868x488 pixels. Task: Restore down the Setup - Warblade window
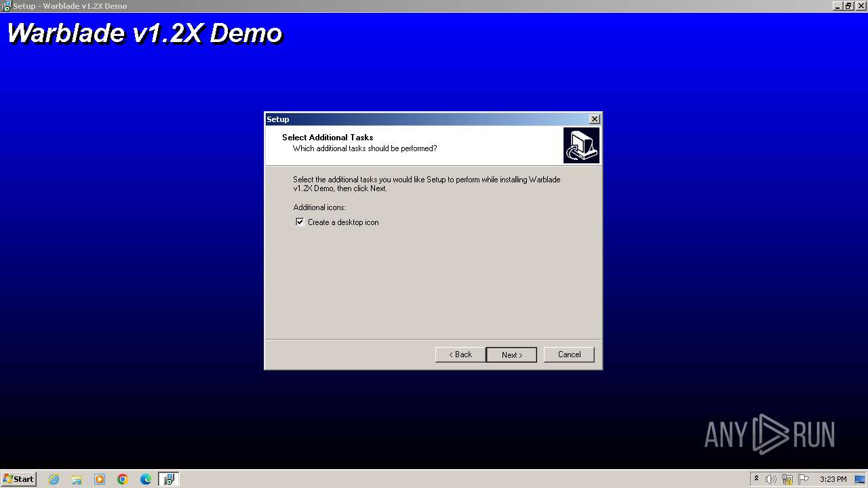pyautogui.click(x=848, y=6)
